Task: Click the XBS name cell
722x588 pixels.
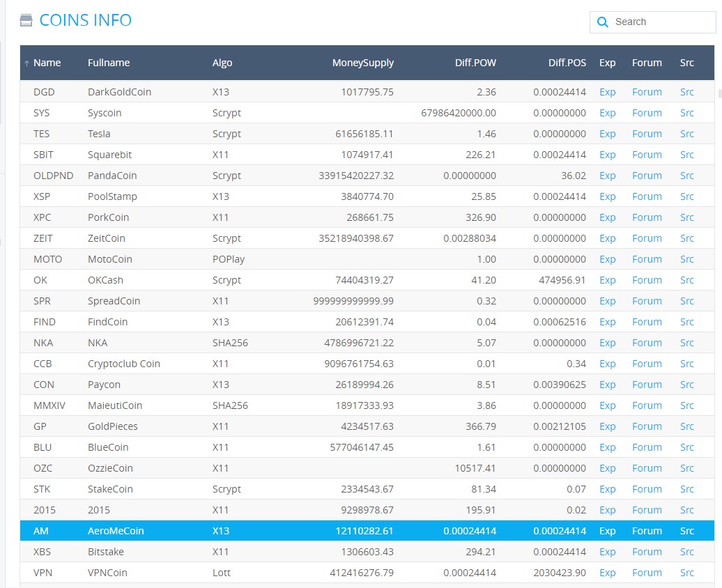Action: click(x=42, y=552)
